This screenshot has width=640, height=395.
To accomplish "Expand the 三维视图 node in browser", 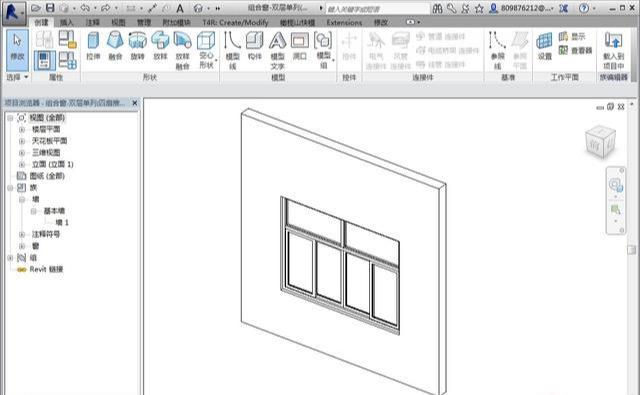I will (x=22, y=153).
